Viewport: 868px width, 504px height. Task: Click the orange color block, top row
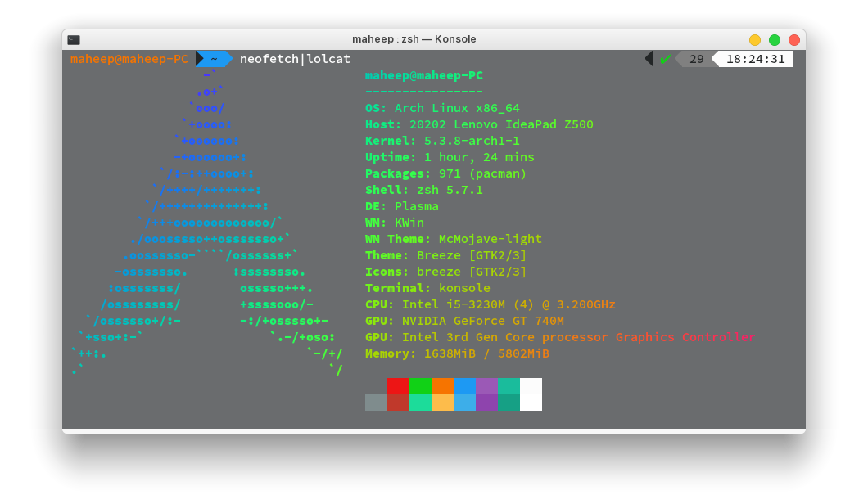(442, 386)
